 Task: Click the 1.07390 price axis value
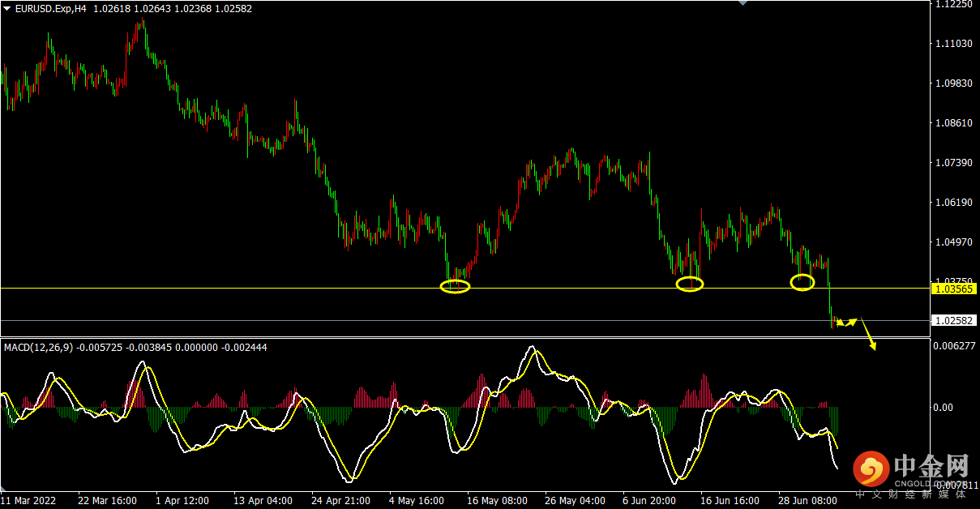tap(952, 163)
